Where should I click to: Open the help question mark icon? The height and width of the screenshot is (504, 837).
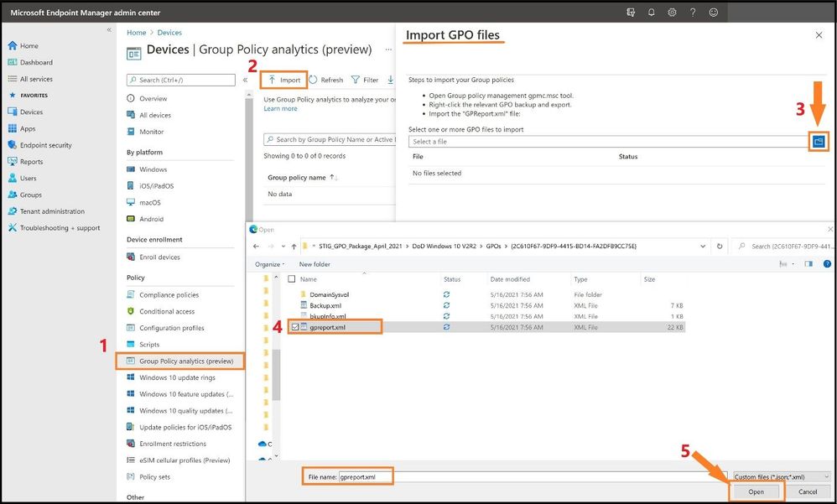click(693, 13)
